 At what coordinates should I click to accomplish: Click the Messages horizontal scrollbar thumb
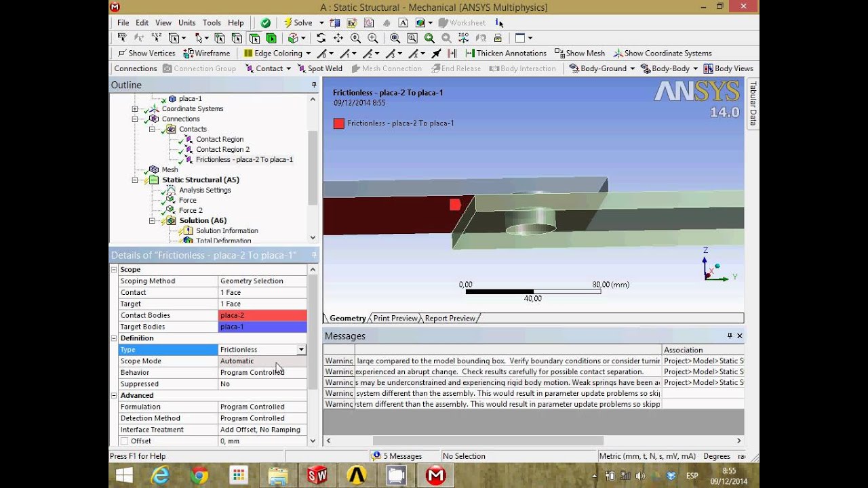488,441
